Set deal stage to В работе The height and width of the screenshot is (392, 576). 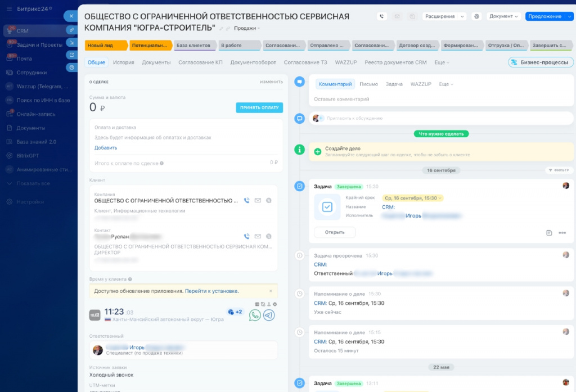point(239,46)
